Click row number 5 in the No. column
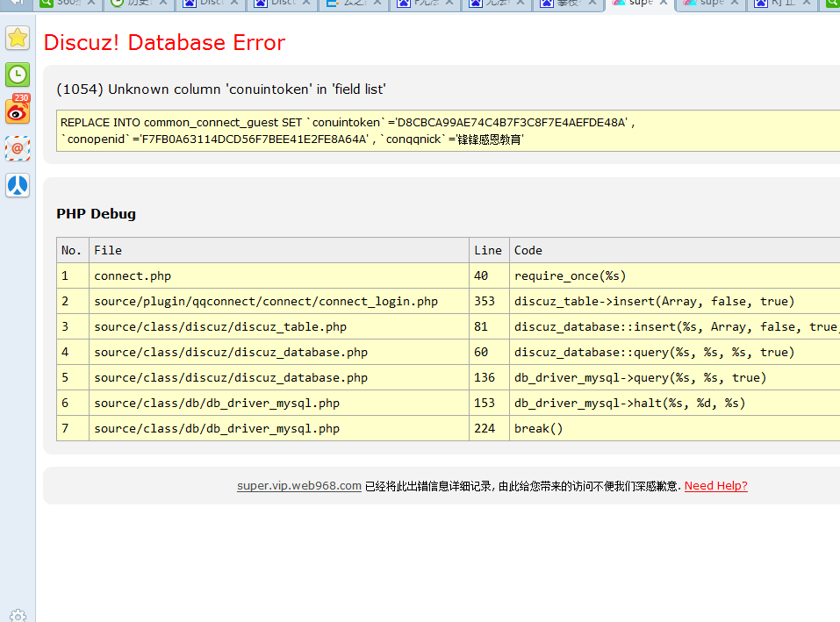The width and height of the screenshot is (840, 622). coord(73,377)
